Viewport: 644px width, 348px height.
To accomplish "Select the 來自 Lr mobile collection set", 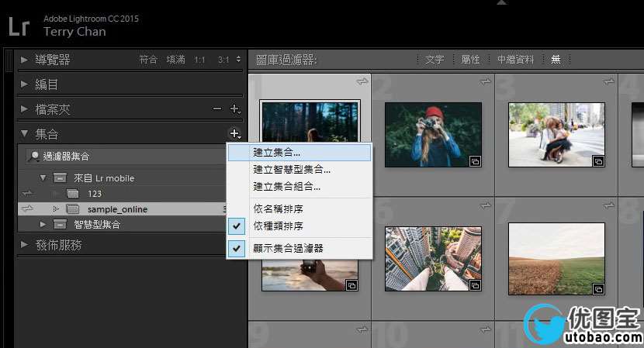I will click(x=104, y=178).
